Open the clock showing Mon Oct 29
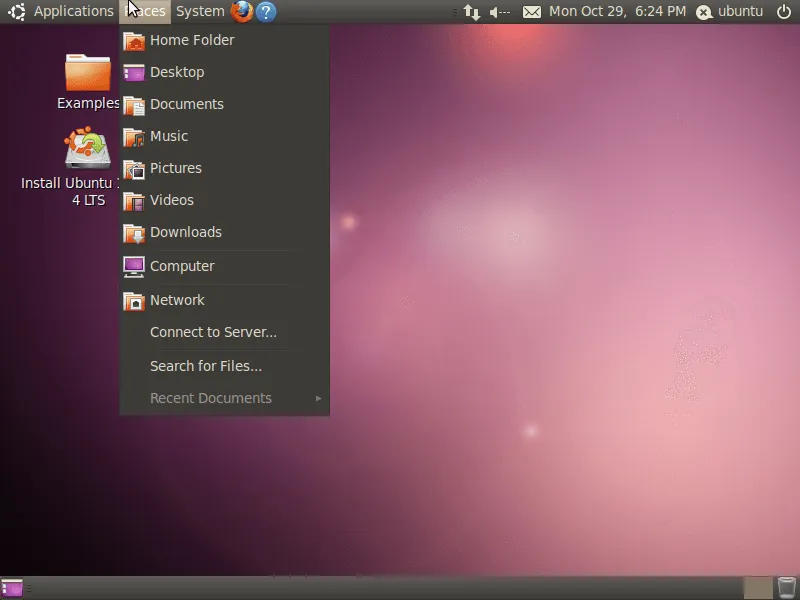 (617, 11)
